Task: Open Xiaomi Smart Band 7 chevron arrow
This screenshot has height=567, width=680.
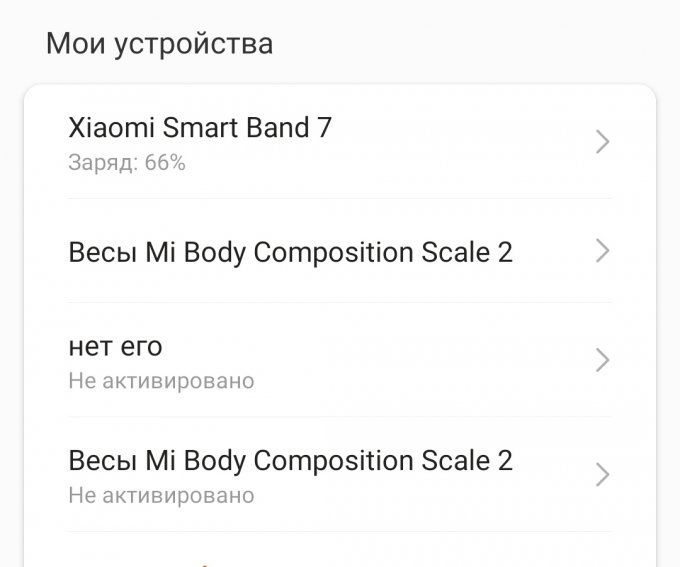Action: click(x=602, y=142)
